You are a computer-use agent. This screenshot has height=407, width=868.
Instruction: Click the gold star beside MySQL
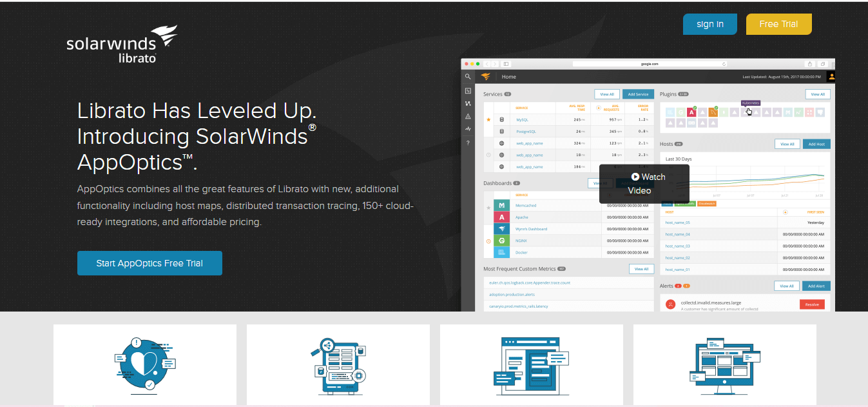pos(488,120)
